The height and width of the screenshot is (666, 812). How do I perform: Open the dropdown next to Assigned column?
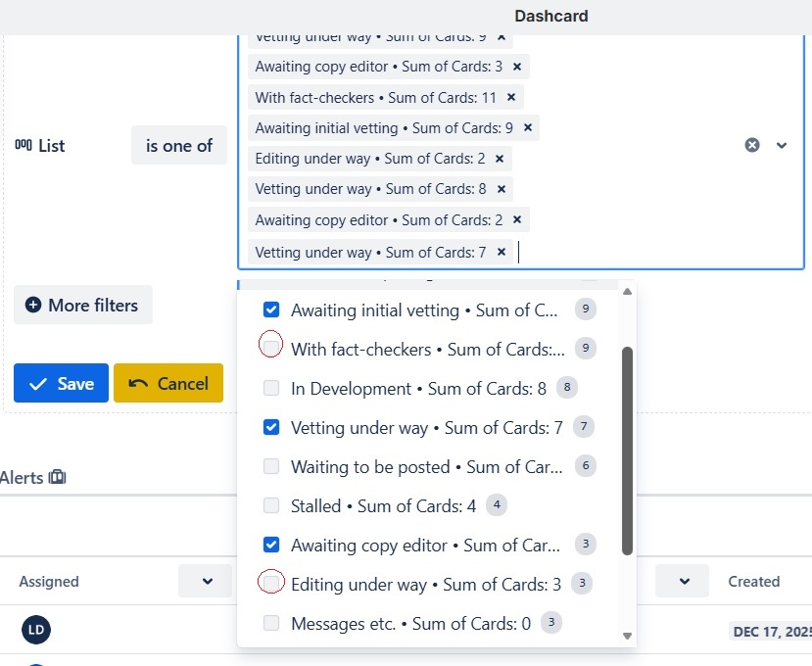pos(207,581)
